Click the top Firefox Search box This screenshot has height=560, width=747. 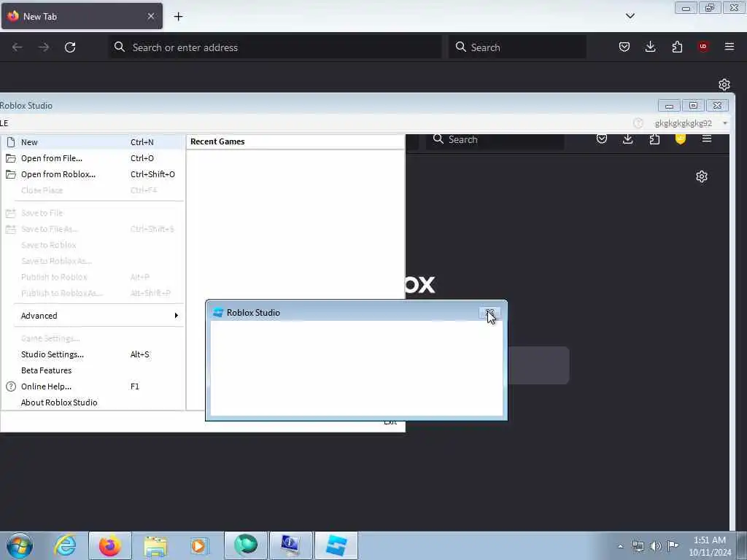click(x=517, y=47)
